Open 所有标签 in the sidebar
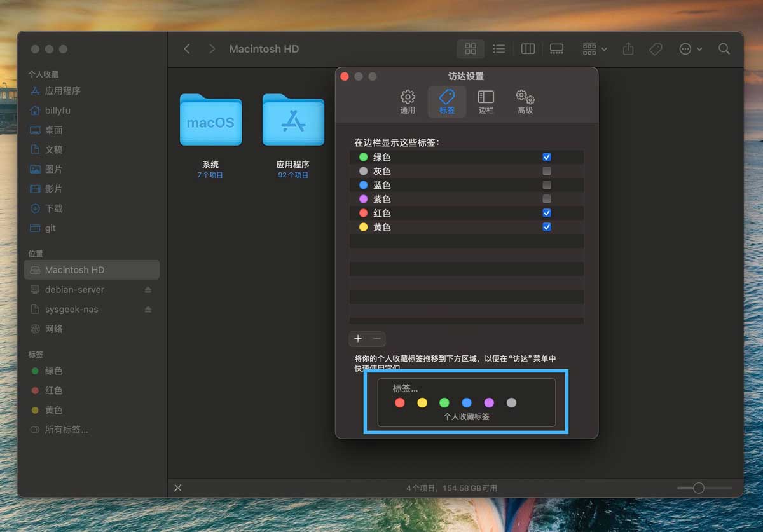Image resolution: width=763 pixels, height=532 pixels. (66, 430)
